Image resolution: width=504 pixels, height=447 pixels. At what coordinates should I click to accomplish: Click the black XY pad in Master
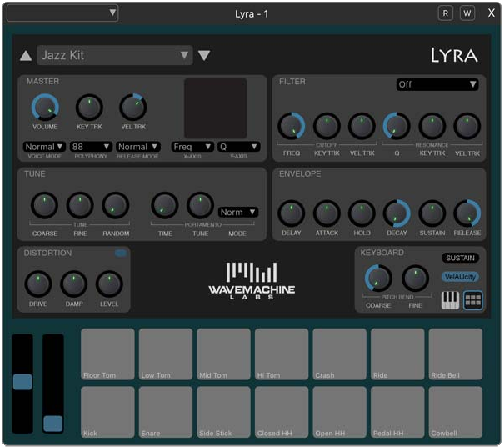[x=216, y=108]
